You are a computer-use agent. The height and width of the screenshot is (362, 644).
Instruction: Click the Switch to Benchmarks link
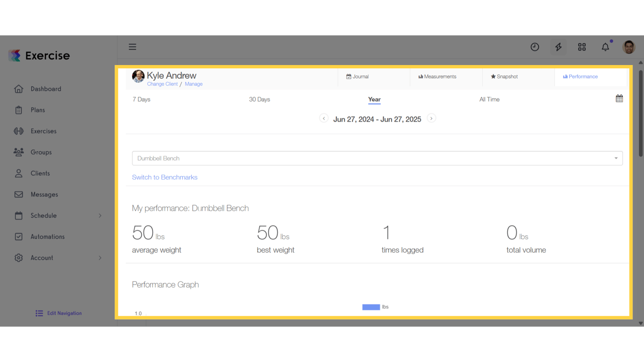click(x=165, y=177)
